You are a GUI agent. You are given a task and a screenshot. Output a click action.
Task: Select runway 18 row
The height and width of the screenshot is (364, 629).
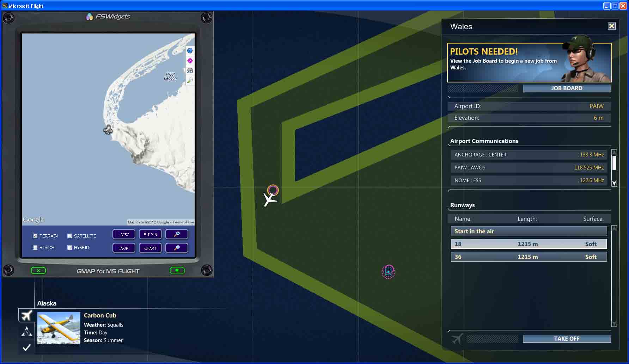[x=529, y=244]
